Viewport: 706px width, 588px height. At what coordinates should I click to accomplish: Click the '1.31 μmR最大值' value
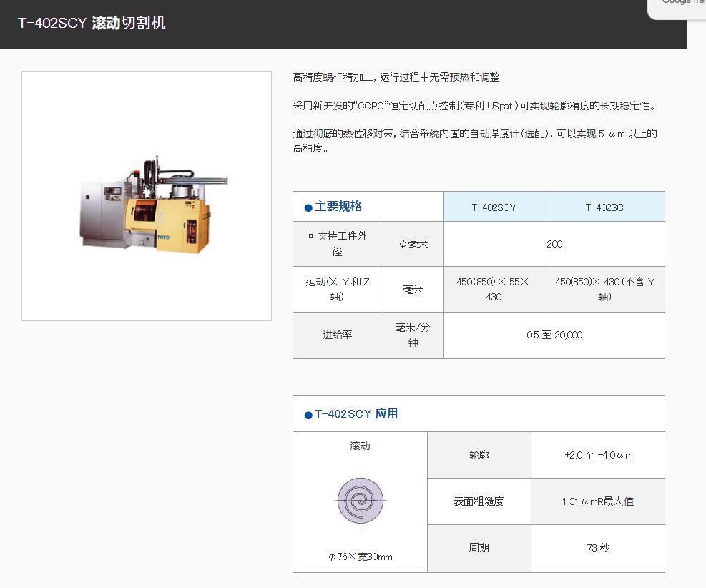point(598,501)
